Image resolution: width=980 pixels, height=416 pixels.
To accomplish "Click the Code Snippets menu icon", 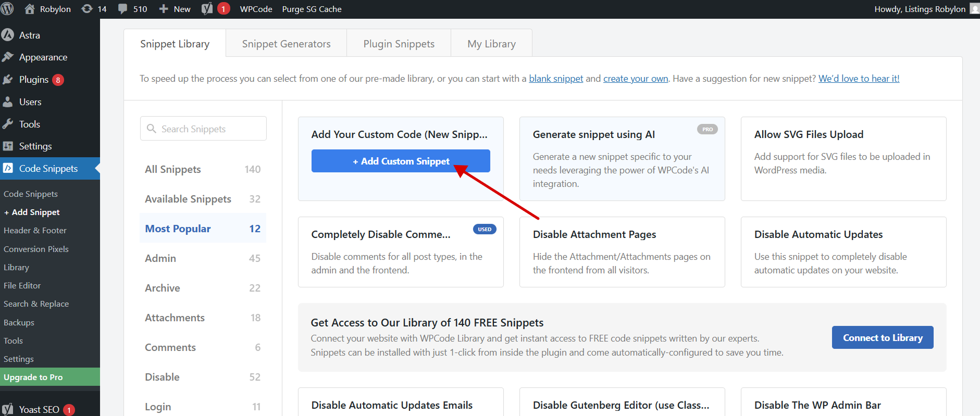I will pyautogui.click(x=8, y=168).
